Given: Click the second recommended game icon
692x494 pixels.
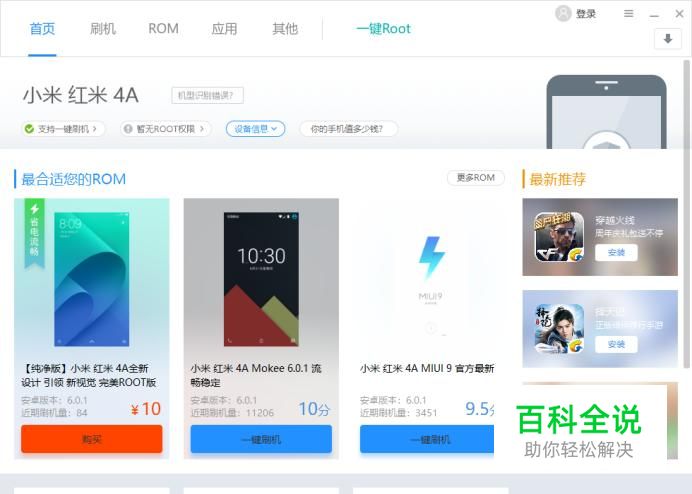Looking at the screenshot, I should [x=560, y=329].
